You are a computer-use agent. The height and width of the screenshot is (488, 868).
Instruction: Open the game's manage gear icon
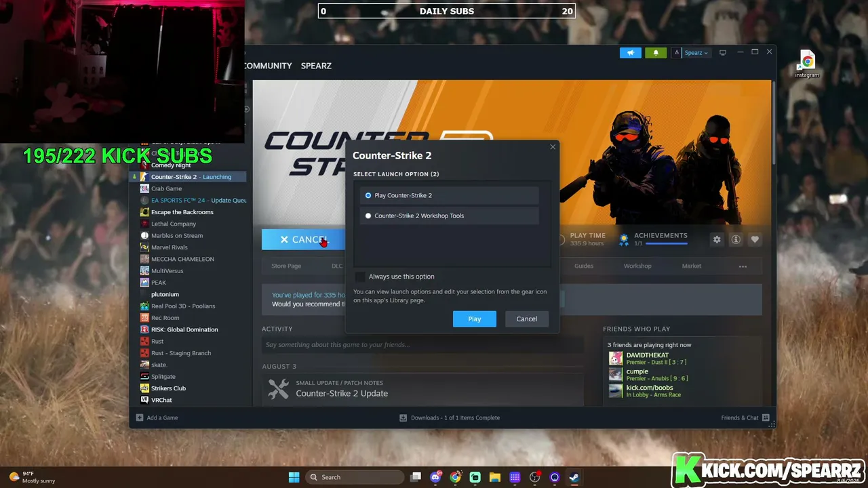point(717,239)
